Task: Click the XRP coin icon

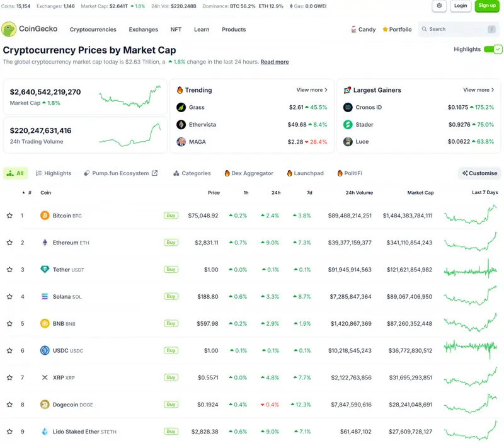Action: [45, 377]
